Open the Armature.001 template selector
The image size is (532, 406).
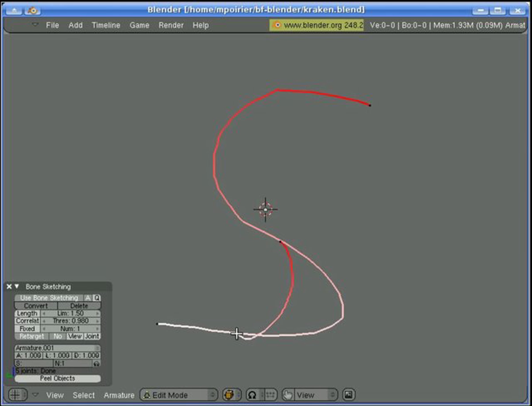pyautogui.click(x=57, y=348)
